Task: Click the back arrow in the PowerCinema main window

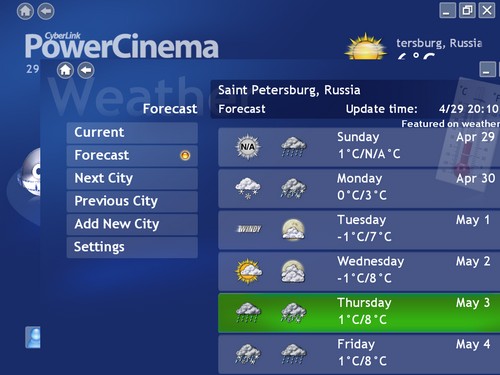Action: 46,11
